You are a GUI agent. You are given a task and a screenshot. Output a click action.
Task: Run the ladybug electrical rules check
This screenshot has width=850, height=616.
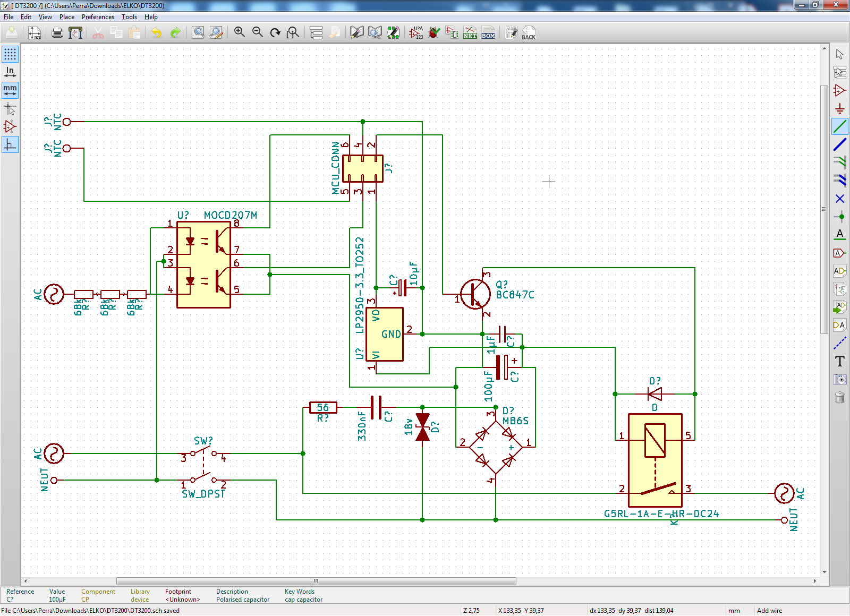[x=434, y=33]
